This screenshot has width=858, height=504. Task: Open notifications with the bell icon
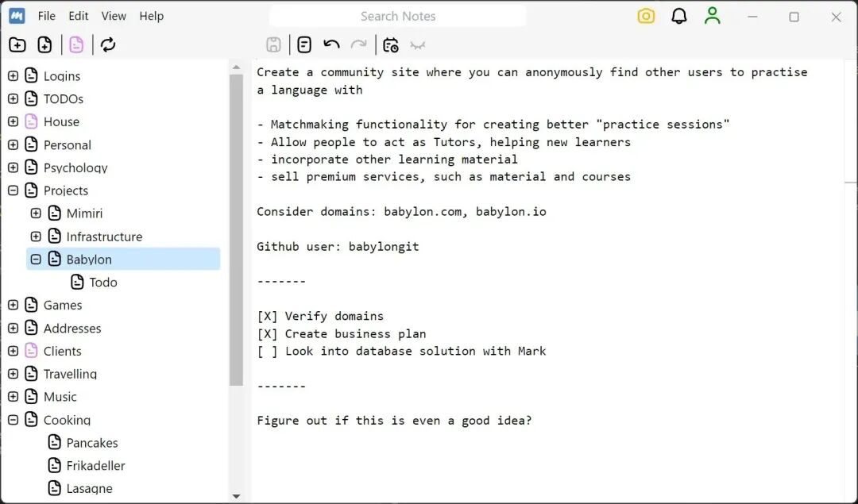678,16
